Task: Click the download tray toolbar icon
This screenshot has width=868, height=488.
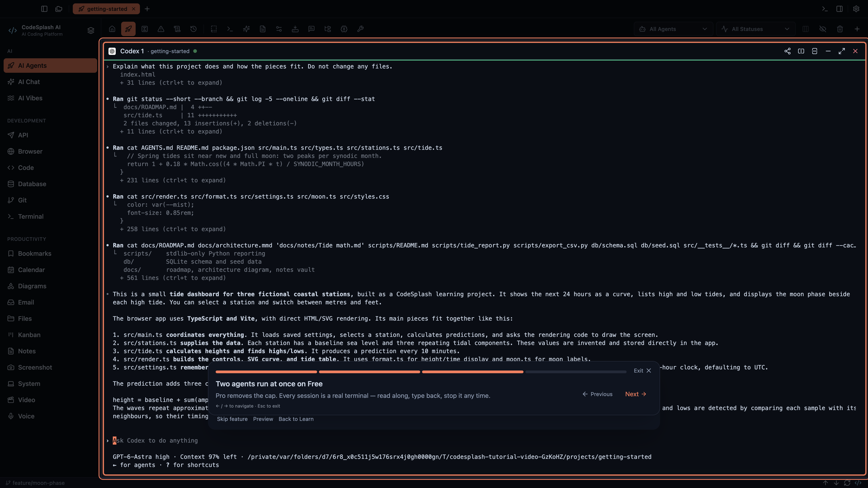Action: pyautogui.click(x=295, y=29)
